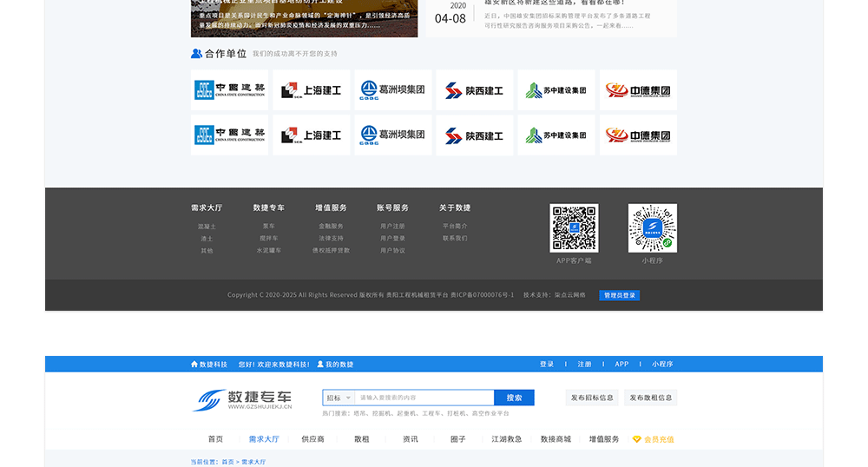Viewport: 868px width, 467px height.
Task: Click upper-row 中国建筑 partner logo
Action: pyautogui.click(x=230, y=89)
